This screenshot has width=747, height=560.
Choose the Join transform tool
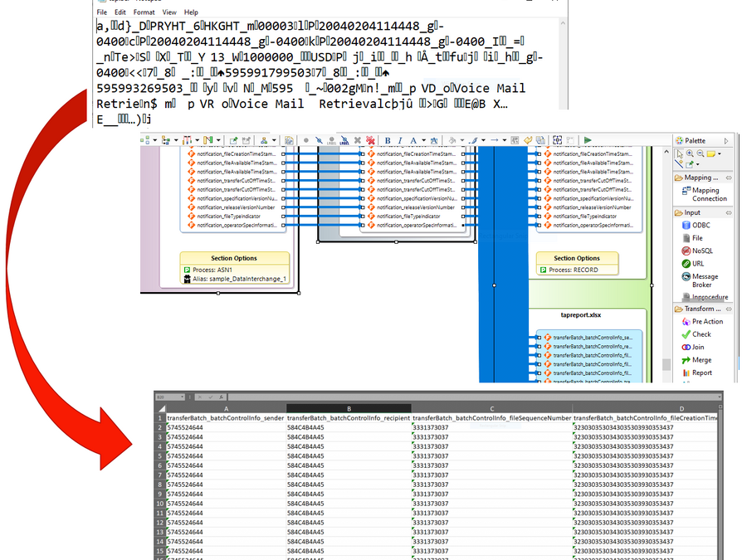697,347
